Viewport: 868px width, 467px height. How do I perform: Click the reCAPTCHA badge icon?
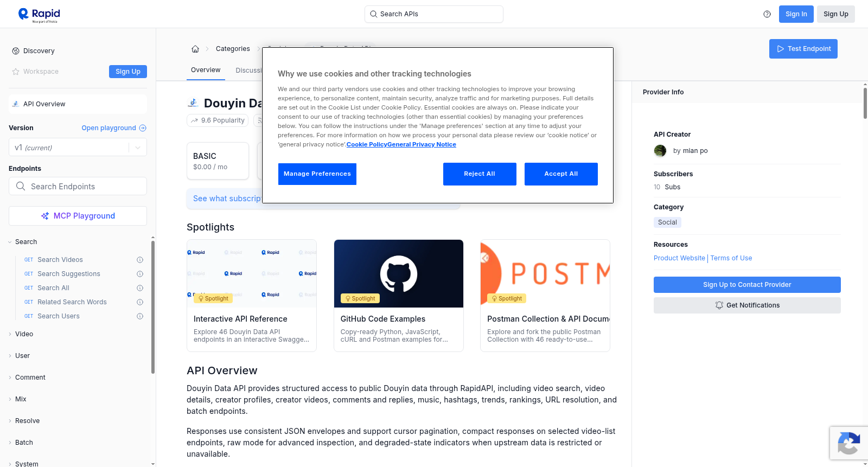click(848, 444)
